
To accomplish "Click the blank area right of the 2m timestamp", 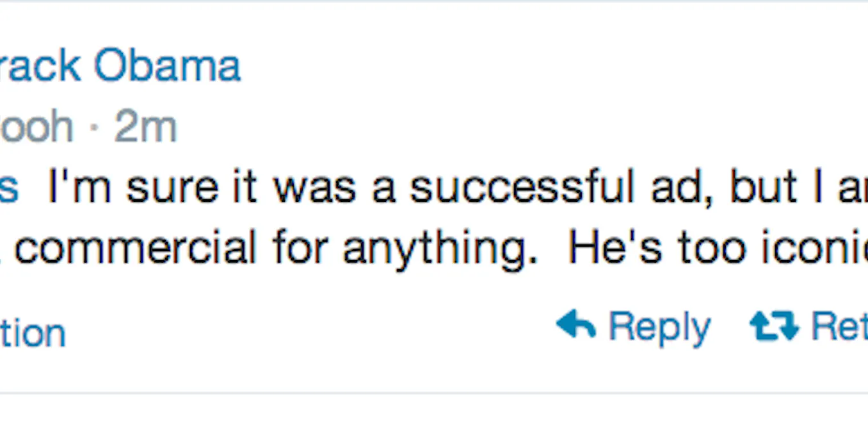I will (x=512, y=127).
